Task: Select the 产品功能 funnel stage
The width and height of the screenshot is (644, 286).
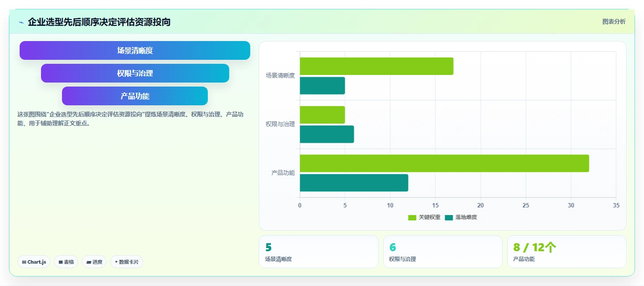Action: pos(135,96)
